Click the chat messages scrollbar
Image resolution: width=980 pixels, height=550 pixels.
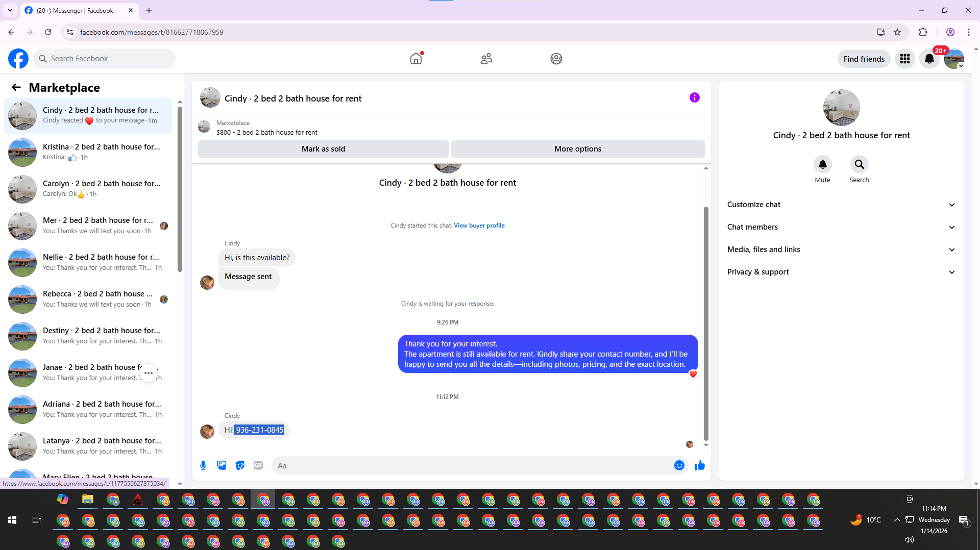point(706,323)
